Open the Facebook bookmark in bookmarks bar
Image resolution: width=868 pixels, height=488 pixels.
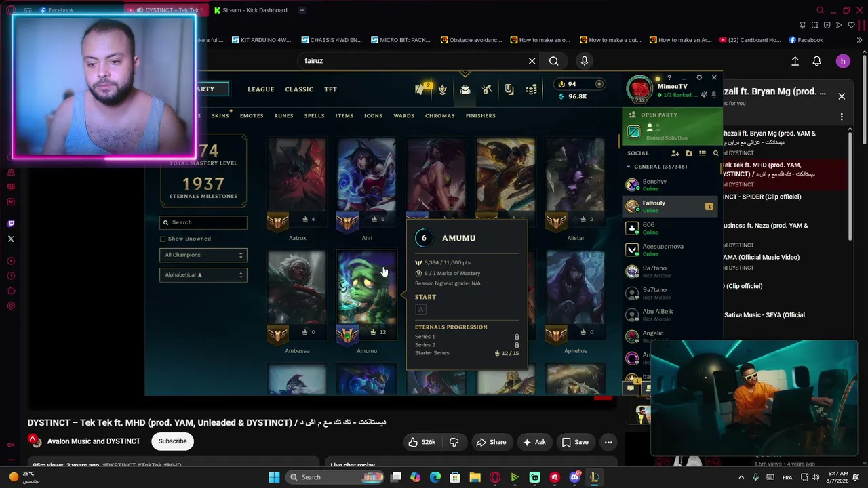click(x=806, y=40)
